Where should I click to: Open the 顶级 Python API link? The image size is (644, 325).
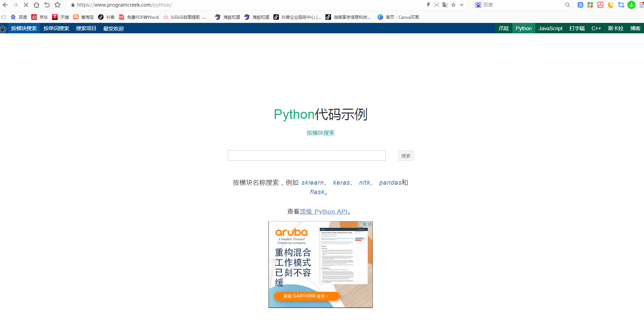click(x=324, y=211)
